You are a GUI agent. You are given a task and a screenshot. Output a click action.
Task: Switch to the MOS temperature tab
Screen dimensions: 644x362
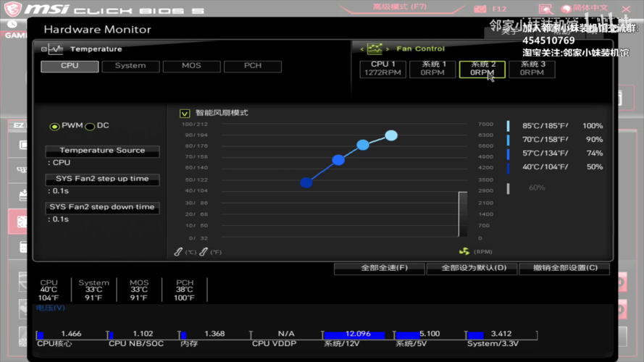191,66
